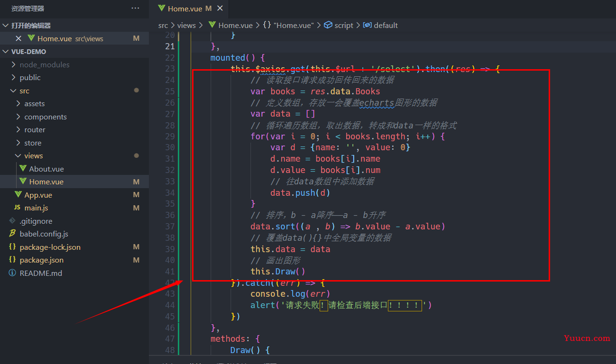Click the 'data.push(d)' code line
This screenshot has width=616, height=364.
coord(300,193)
